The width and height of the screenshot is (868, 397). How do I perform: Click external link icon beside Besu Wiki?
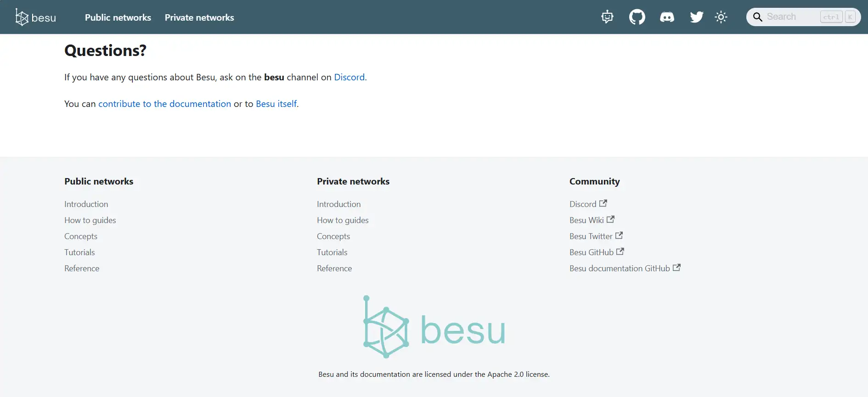[x=610, y=219]
